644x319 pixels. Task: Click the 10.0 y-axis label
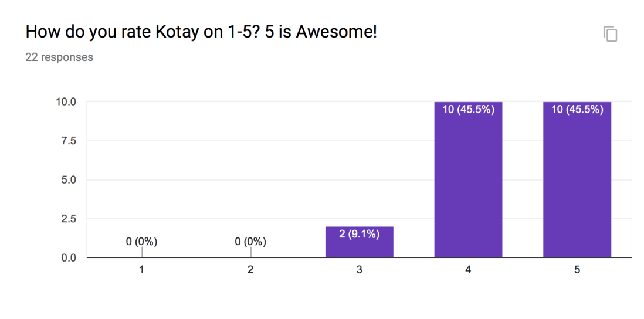[66, 101]
